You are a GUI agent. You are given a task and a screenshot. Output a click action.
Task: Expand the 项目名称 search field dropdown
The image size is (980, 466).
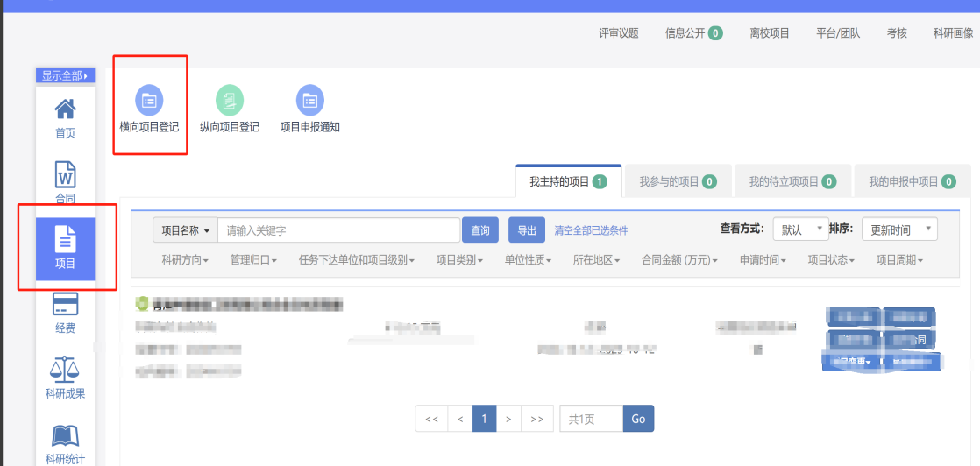[x=185, y=230]
